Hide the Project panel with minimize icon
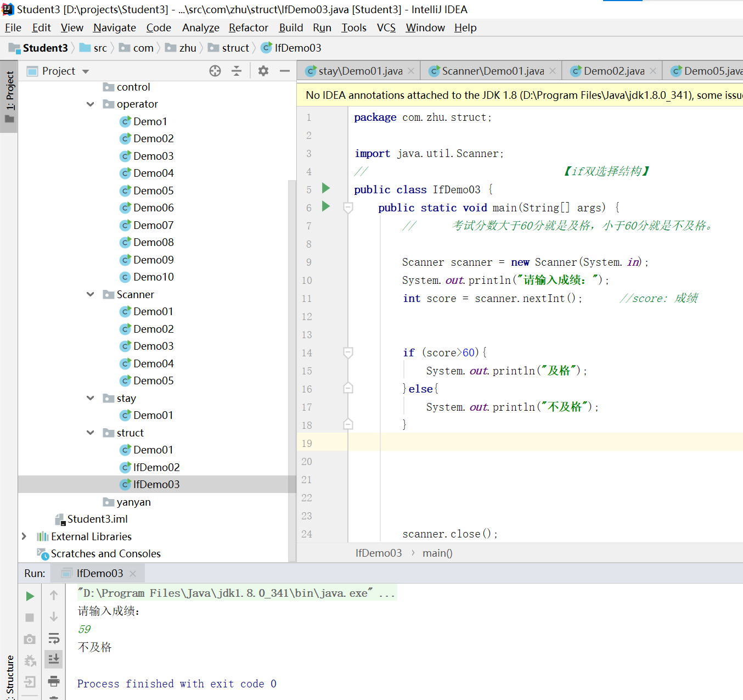The height and width of the screenshot is (700, 743). pos(284,71)
